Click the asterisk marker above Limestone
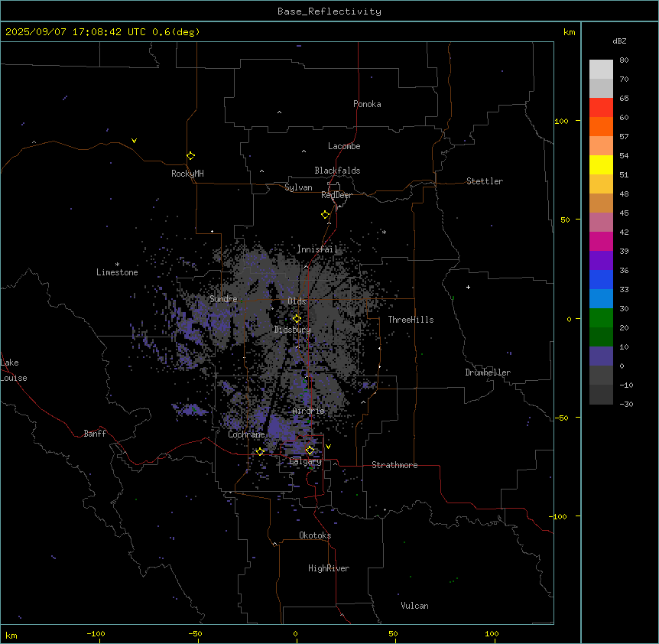The image size is (659, 644). tap(117, 265)
